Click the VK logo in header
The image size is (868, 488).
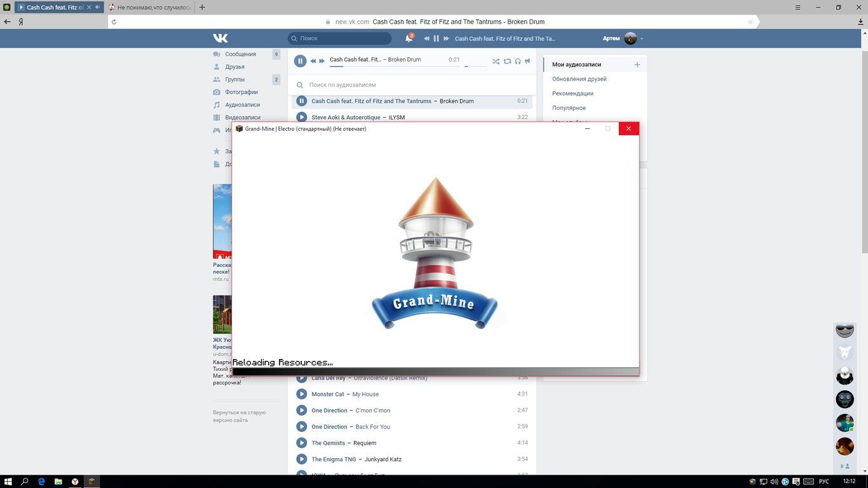220,38
